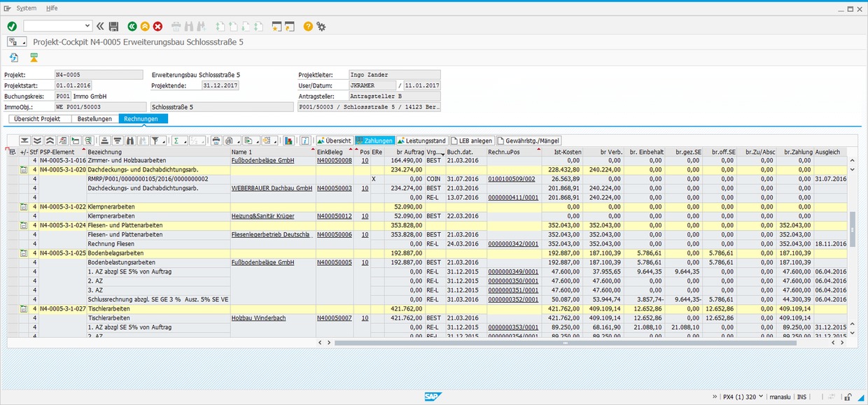Collapse the N4-0005-3-1-020 row node
868x405 pixels.
pos(23,170)
